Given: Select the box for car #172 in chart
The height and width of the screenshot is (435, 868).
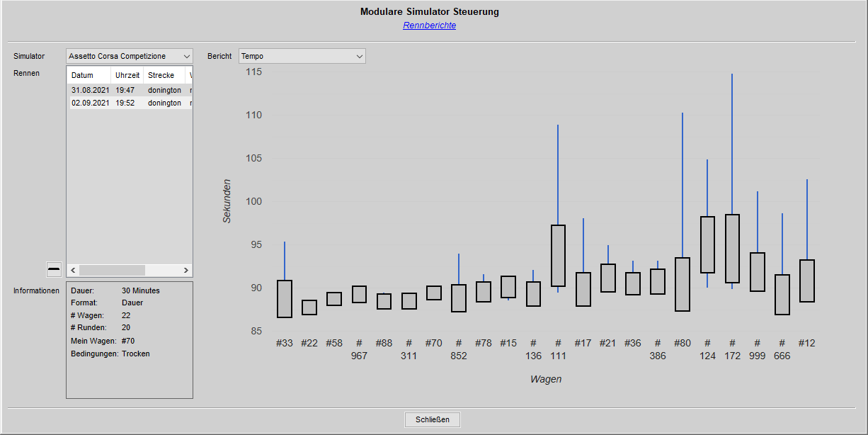Looking at the screenshot, I should 732,249.
